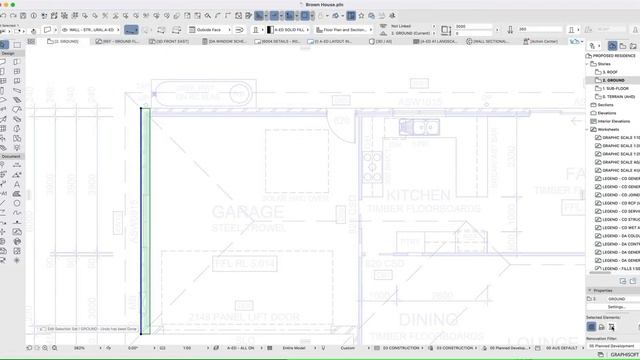
Task: Click the wall settings dialog icon
Action: click(x=47, y=30)
